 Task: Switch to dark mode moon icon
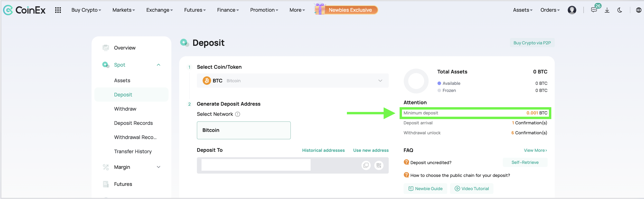pyautogui.click(x=620, y=10)
